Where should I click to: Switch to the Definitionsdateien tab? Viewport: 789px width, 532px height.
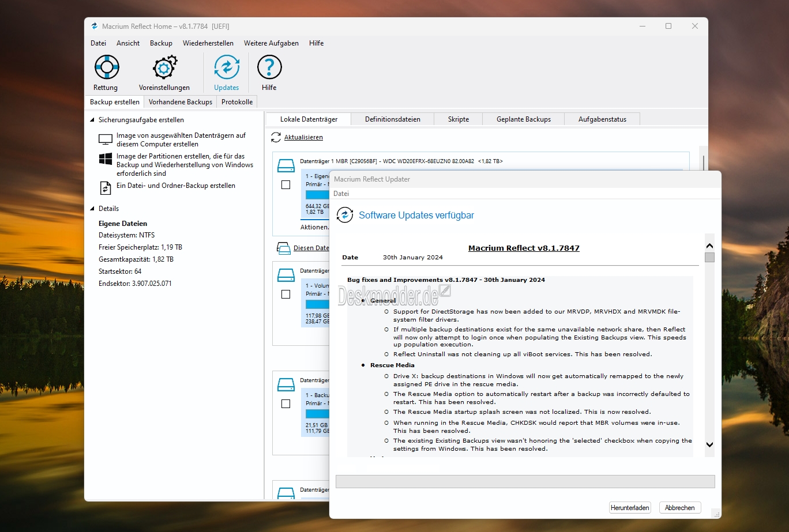[393, 119]
